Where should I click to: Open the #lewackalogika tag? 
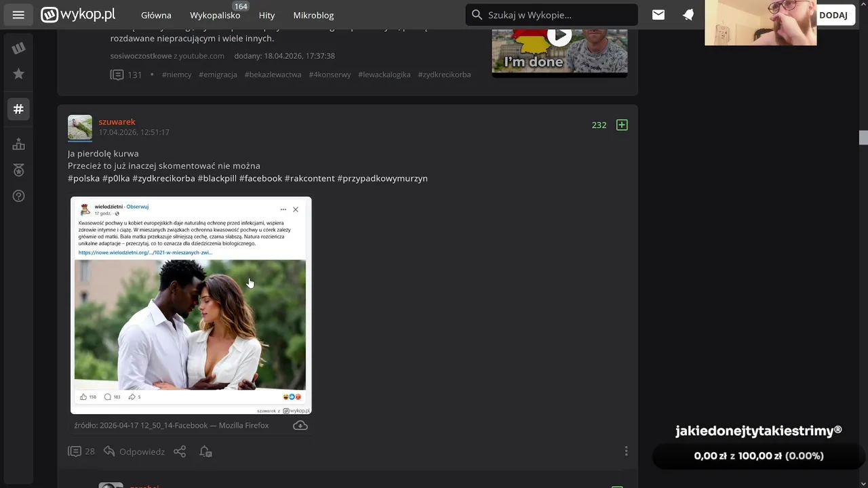[384, 75]
